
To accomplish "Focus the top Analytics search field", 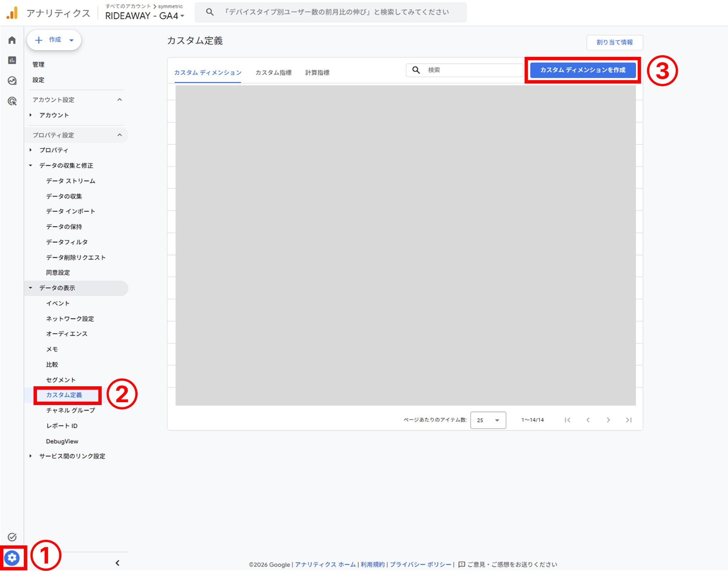I will click(x=331, y=12).
